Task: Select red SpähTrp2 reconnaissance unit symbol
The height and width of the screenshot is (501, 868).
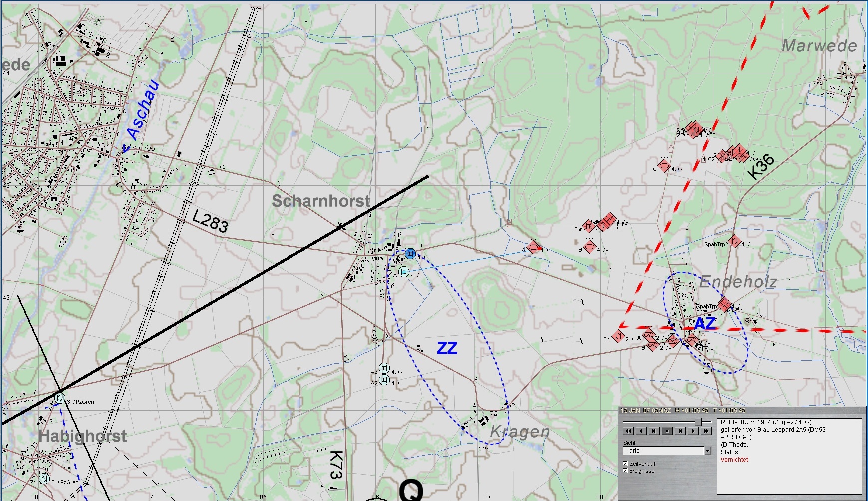Action: (734, 242)
